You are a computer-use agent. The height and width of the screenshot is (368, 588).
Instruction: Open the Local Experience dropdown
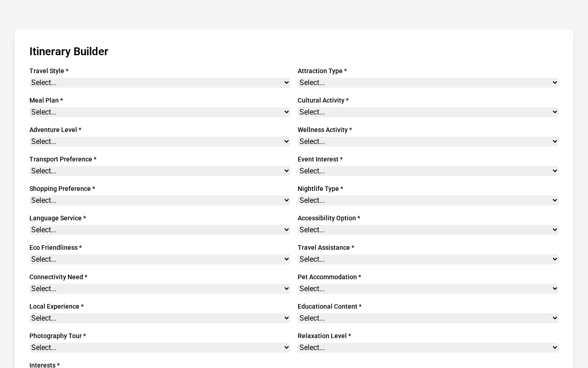tap(159, 318)
